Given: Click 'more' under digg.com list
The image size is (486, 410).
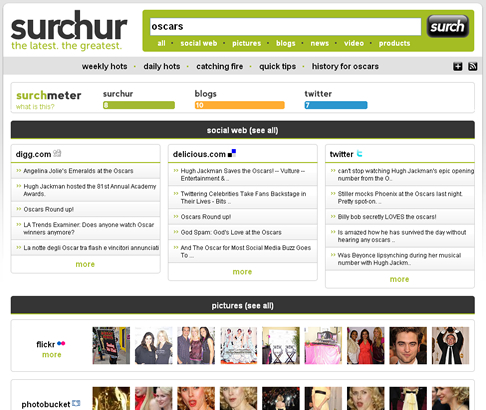Looking at the screenshot, I should click(x=85, y=264).
